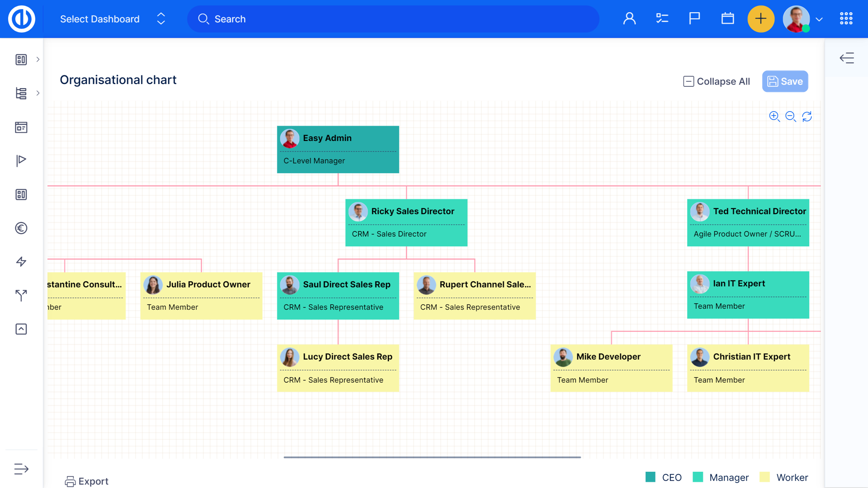The image size is (868, 488).
Task: Toggle Collapse All checkbox
Action: (689, 81)
